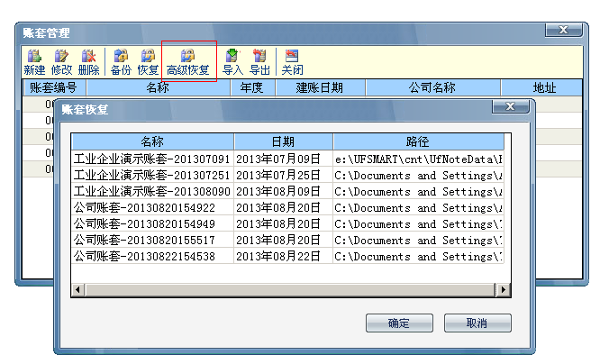
Task: Select row 工业企业演示账套-201307091
Action: coord(287,159)
